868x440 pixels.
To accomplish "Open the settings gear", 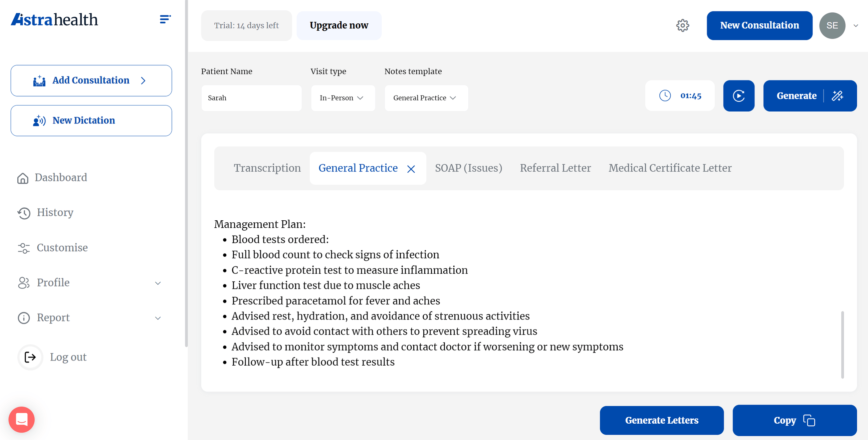I will (683, 25).
